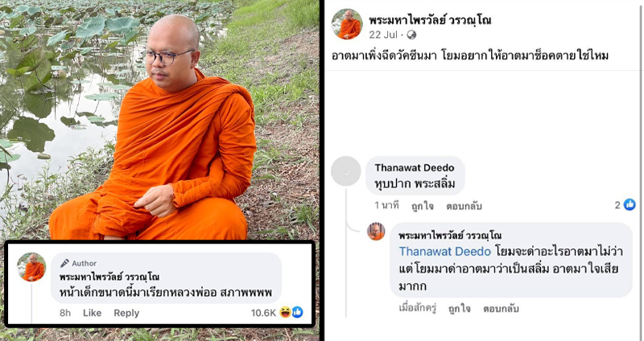Open the monk's profile picture in the post header
This screenshot has height=341, width=644.
click(347, 24)
